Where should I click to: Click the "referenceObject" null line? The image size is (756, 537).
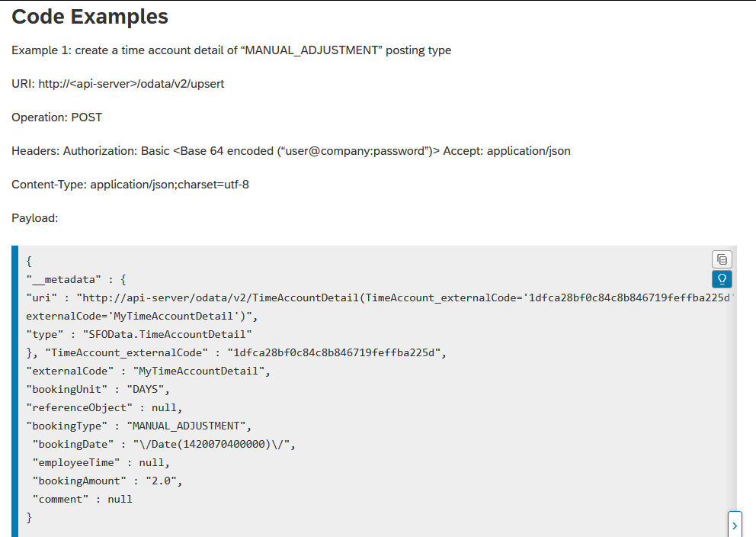click(104, 407)
